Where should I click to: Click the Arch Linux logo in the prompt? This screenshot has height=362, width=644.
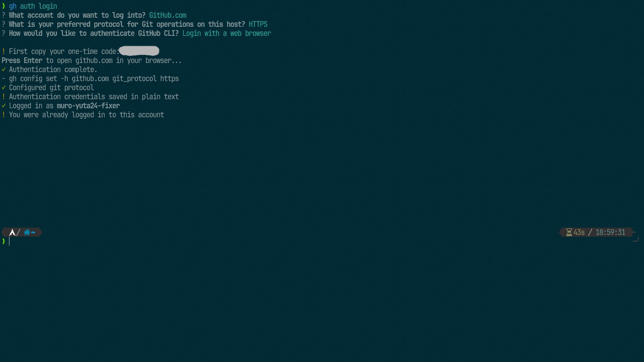point(12,232)
